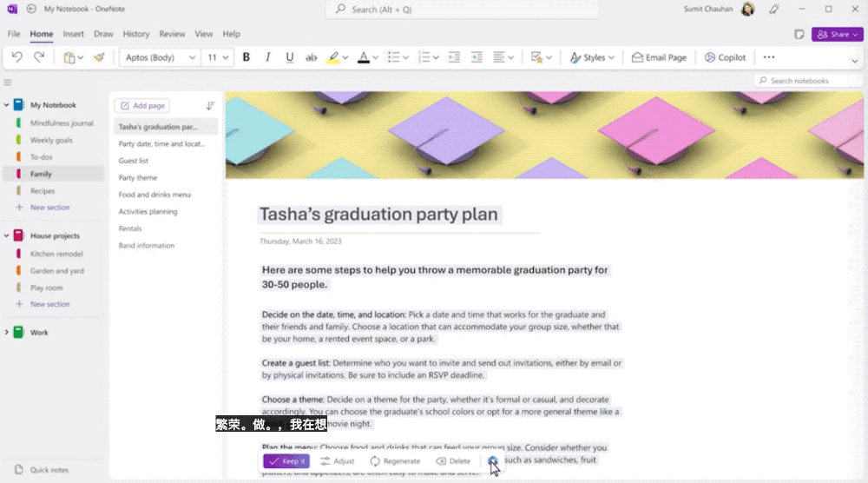Click Regenerate Copilot response
Image resolution: width=868 pixels, height=483 pixels.
click(395, 460)
